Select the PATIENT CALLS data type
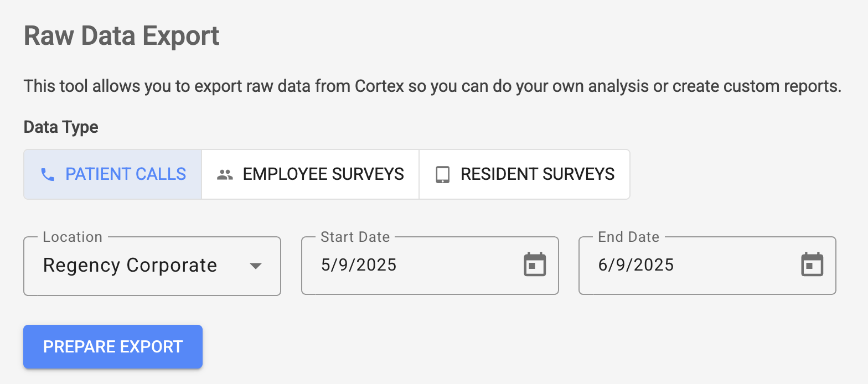The height and width of the screenshot is (384, 868). 113,174
